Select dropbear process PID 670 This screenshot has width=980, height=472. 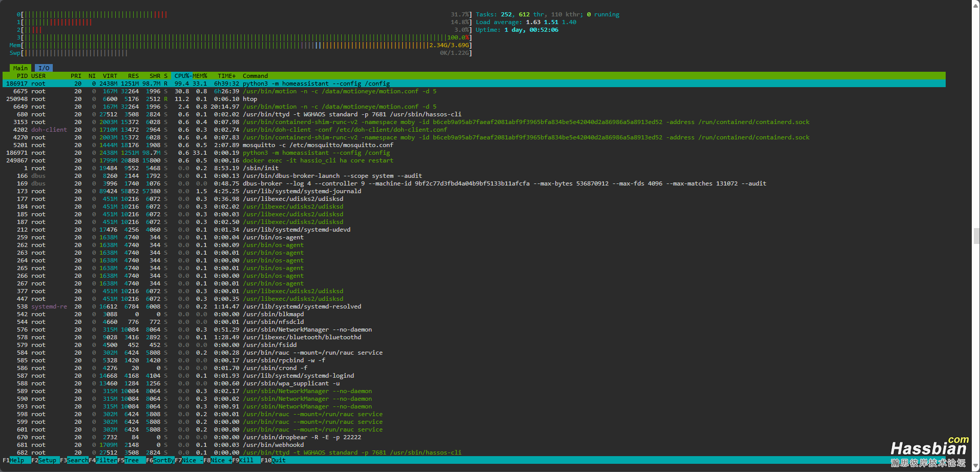click(x=474, y=437)
